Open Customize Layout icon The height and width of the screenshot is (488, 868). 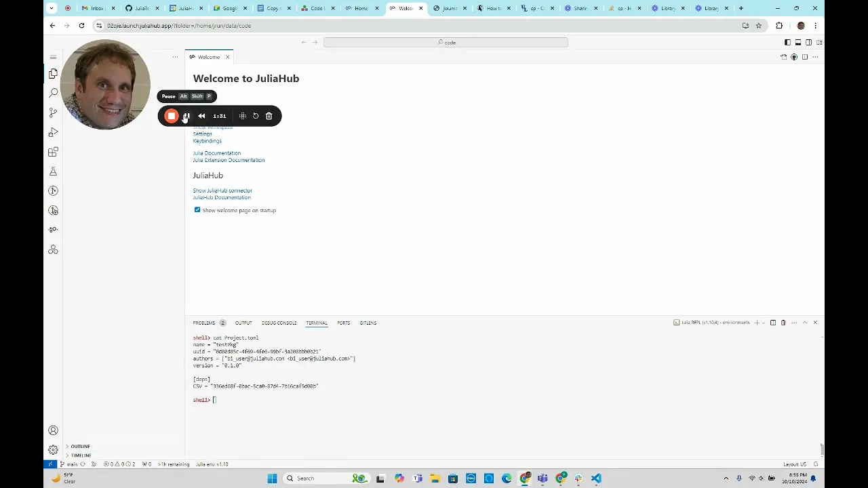click(x=820, y=42)
